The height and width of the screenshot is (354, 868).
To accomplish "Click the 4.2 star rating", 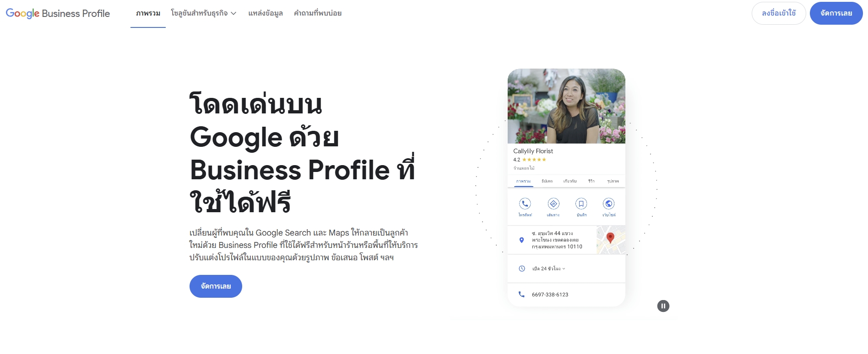I will pyautogui.click(x=530, y=160).
